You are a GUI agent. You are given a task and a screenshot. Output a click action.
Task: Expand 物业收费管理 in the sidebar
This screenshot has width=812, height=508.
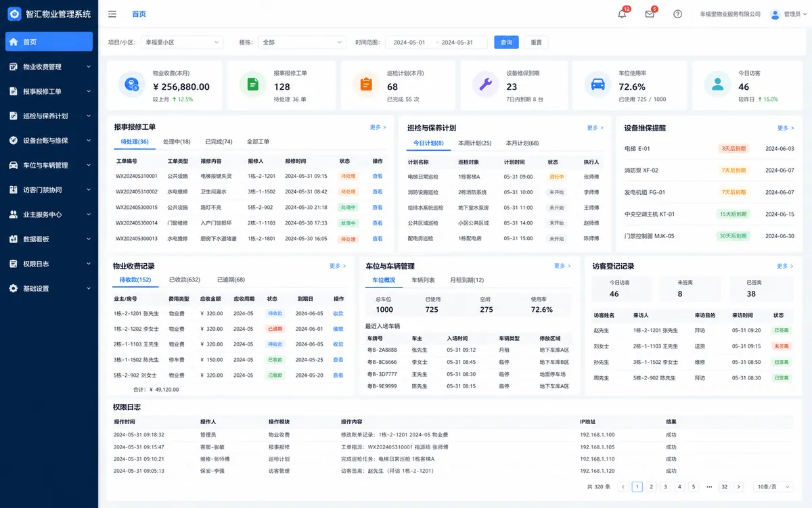coord(49,66)
